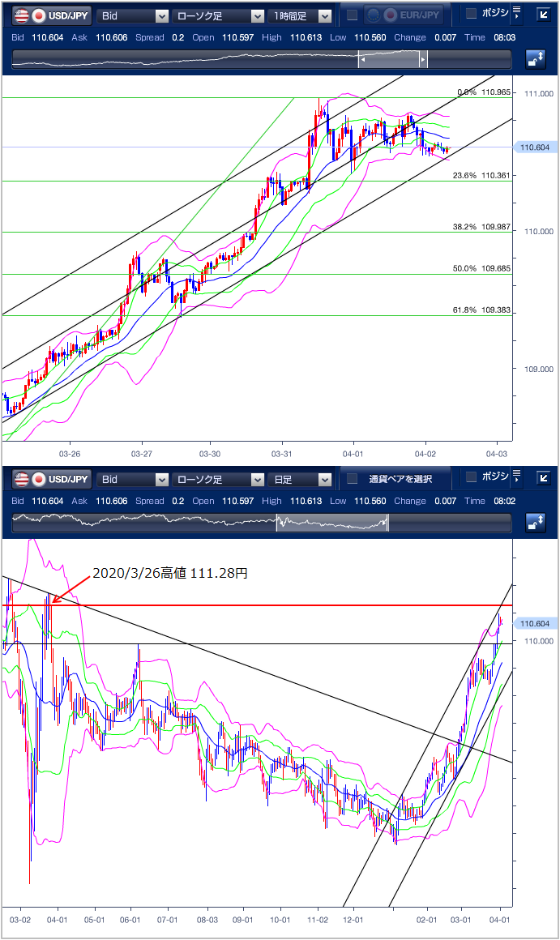Open the Bid dropdown in bottom chart

[x=133, y=479]
